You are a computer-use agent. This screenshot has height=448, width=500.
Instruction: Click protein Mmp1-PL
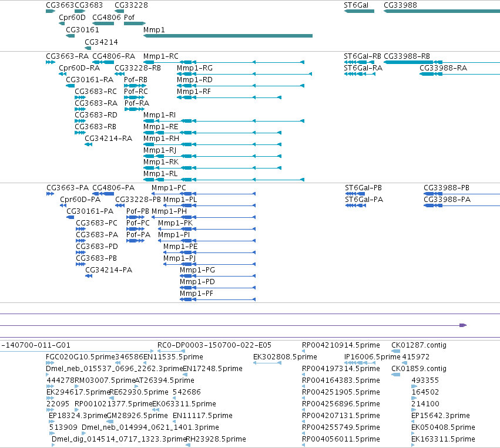[209, 206]
